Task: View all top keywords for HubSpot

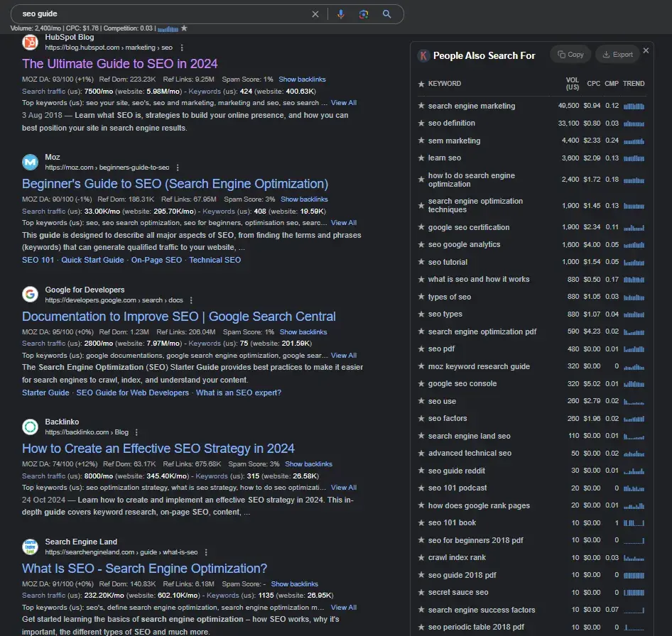Action: 344,103
